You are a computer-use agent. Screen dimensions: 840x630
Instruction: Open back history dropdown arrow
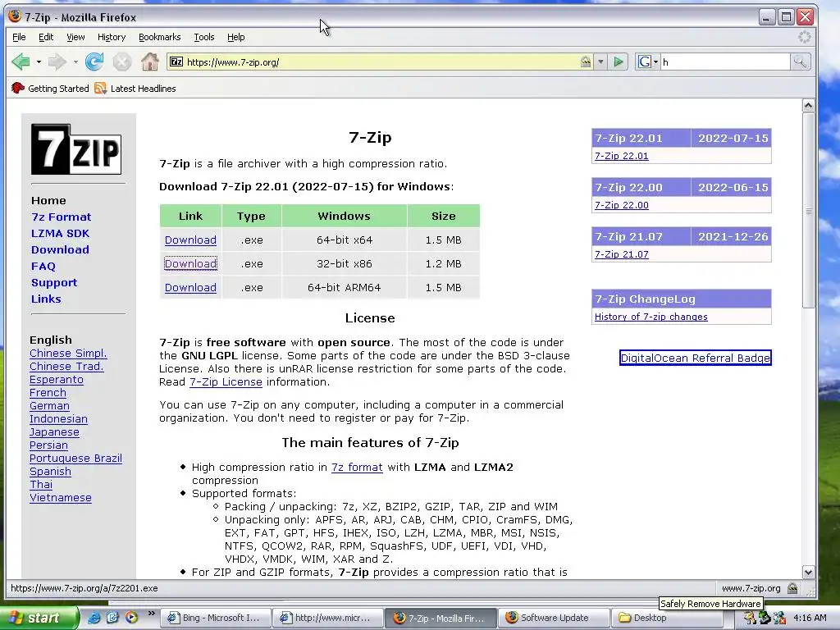pyautogui.click(x=39, y=62)
